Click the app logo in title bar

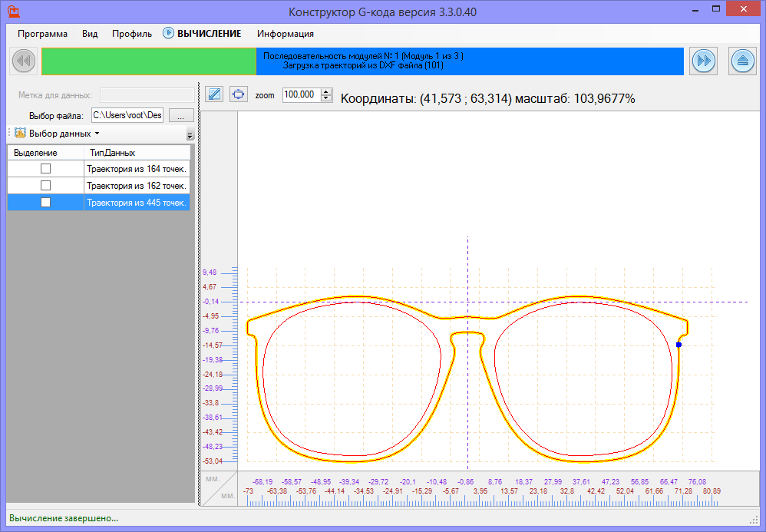point(13,12)
